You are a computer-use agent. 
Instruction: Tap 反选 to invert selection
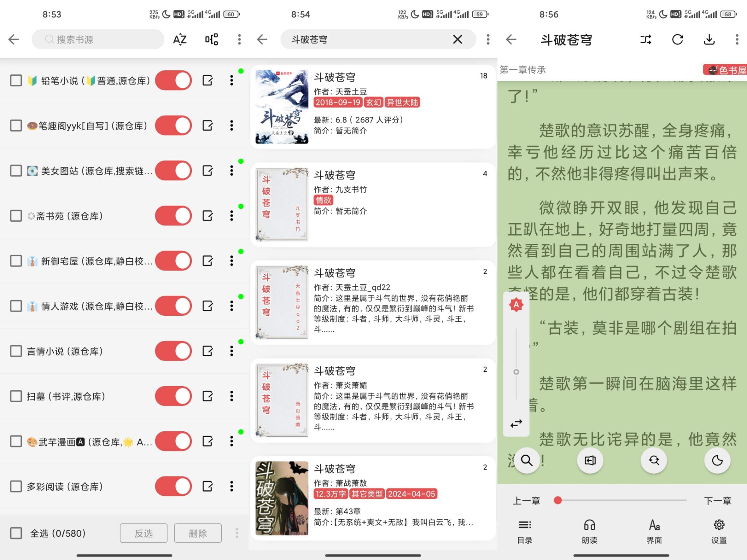point(144,533)
